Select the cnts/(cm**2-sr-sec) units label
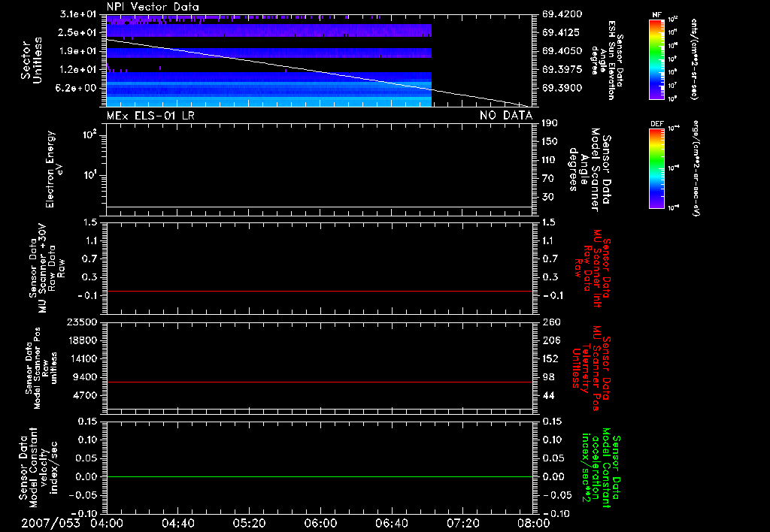The image size is (770, 532). click(694, 59)
